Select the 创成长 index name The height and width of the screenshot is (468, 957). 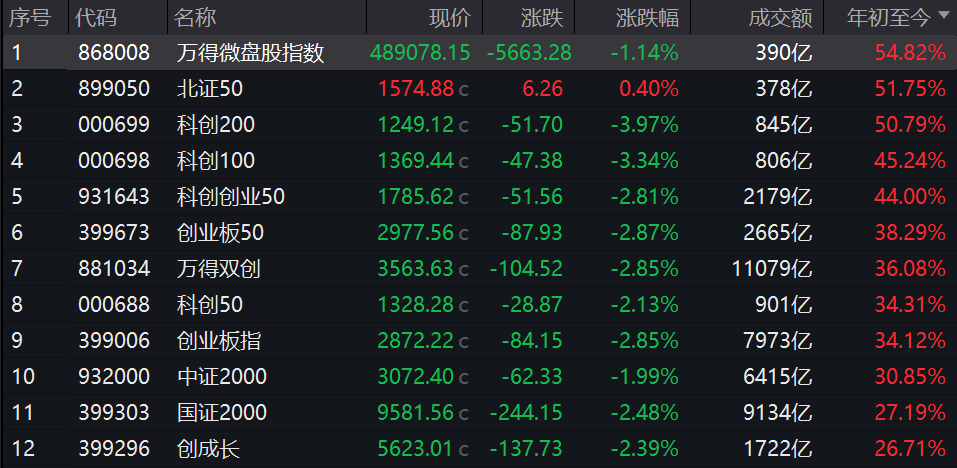click(208, 450)
